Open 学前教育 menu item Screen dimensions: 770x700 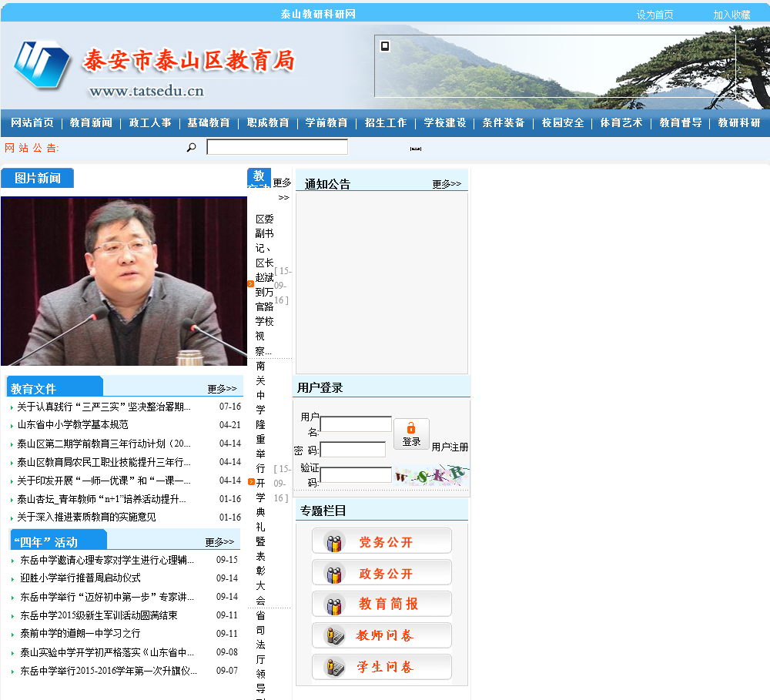point(326,122)
